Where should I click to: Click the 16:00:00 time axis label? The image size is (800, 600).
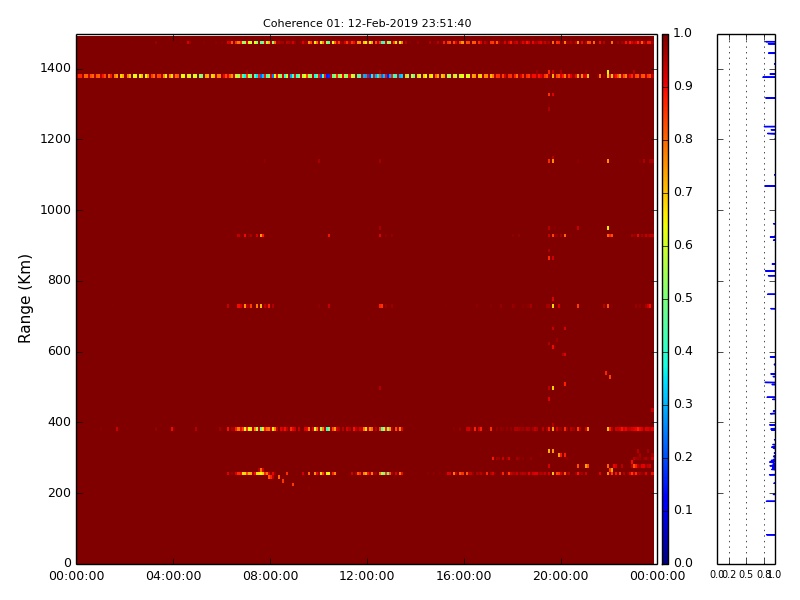[464, 577]
